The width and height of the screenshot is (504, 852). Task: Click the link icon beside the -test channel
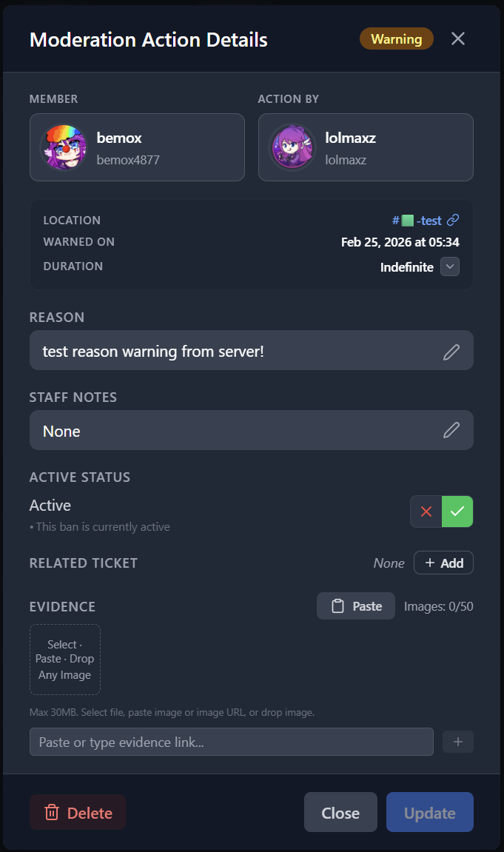(453, 220)
